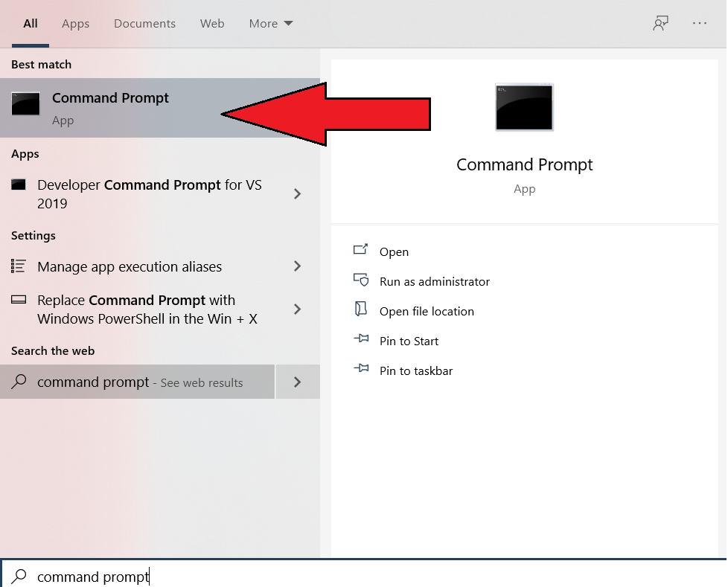Click large Command Prompt preview icon
Screen dimensions: 728x587
click(x=524, y=107)
